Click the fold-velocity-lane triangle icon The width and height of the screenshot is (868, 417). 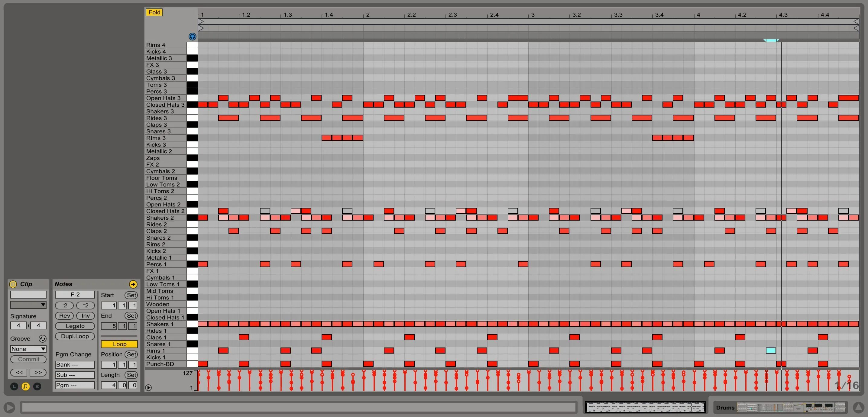point(148,387)
